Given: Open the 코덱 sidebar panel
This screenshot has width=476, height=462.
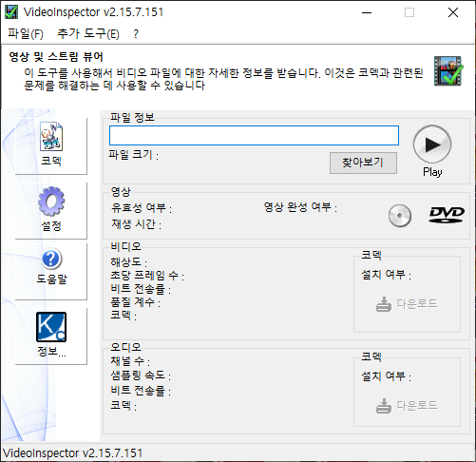Looking at the screenshot, I should [x=51, y=145].
